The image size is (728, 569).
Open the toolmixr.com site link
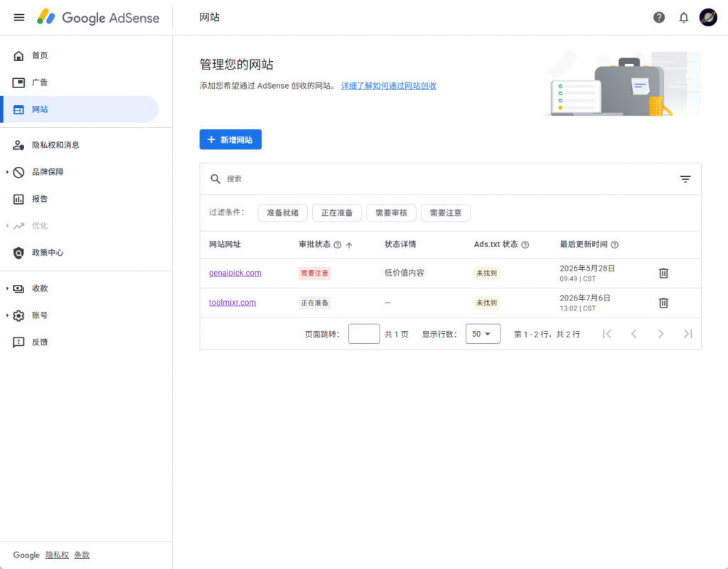pyautogui.click(x=232, y=303)
